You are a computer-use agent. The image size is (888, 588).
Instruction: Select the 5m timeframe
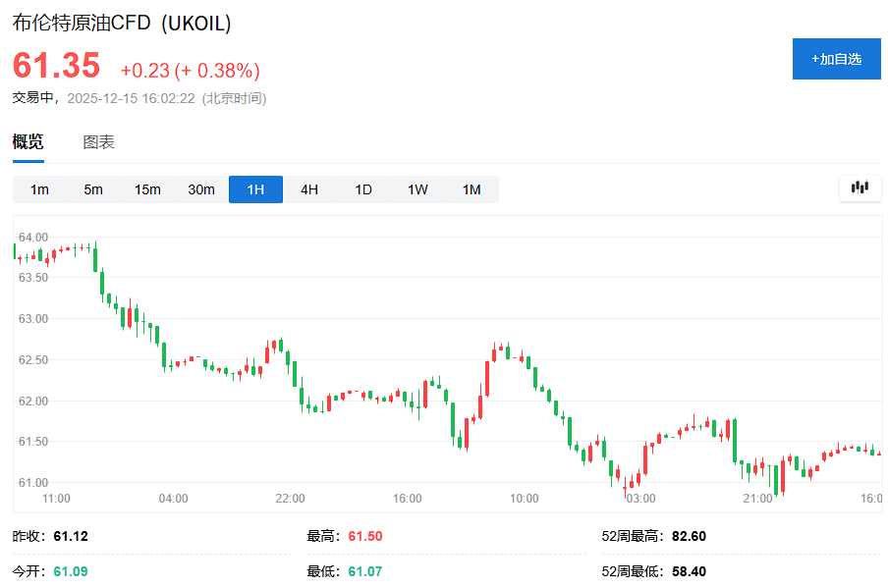(92, 189)
